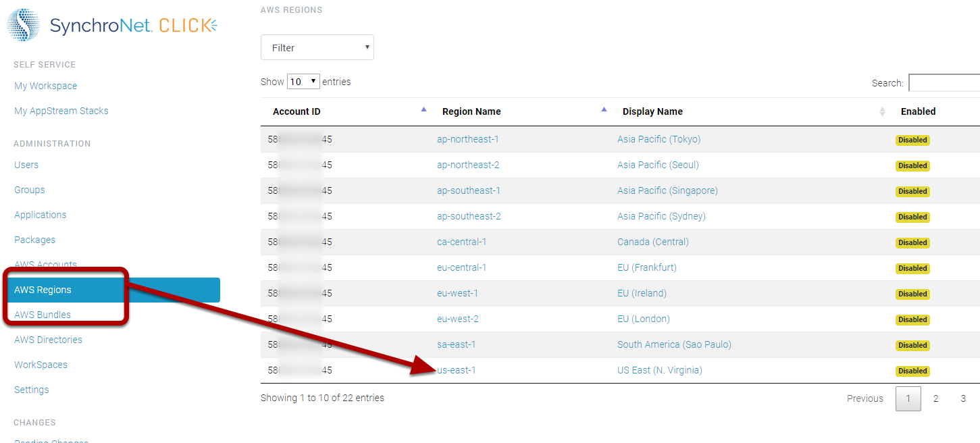Image resolution: width=980 pixels, height=443 pixels.
Task: Click EU (Frankfurt) display name
Action: [x=647, y=267]
